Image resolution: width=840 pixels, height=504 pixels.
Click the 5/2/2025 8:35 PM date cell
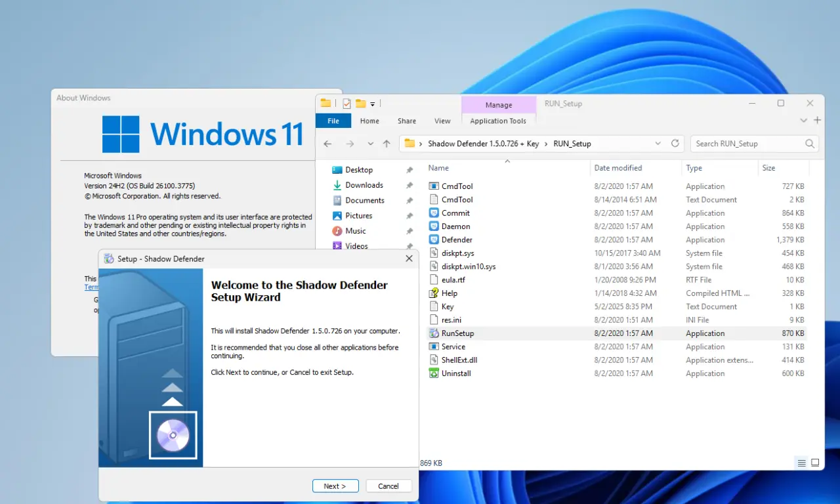pyautogui.click(x=623, y=306)
